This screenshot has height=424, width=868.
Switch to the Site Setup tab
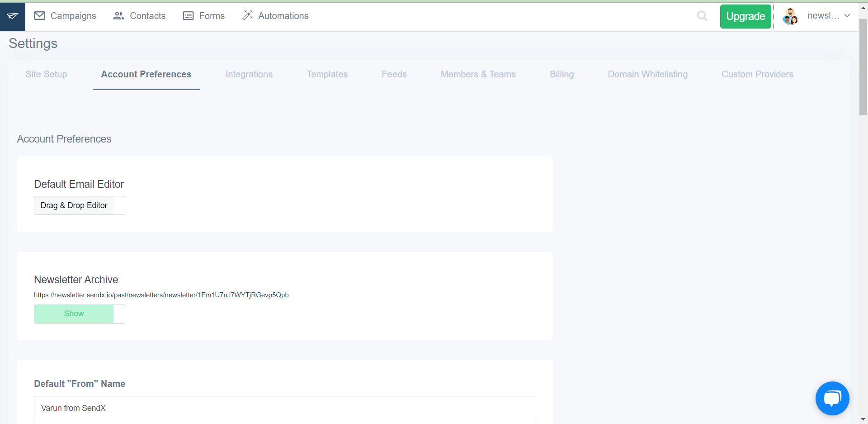[46, 74]
